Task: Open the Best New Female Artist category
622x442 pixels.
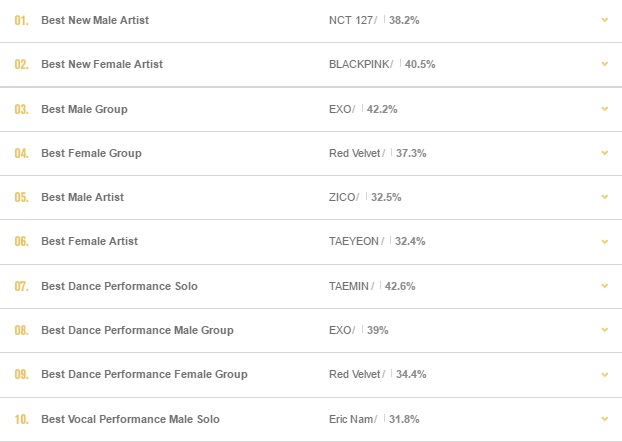Action: [x=102, y=64]
